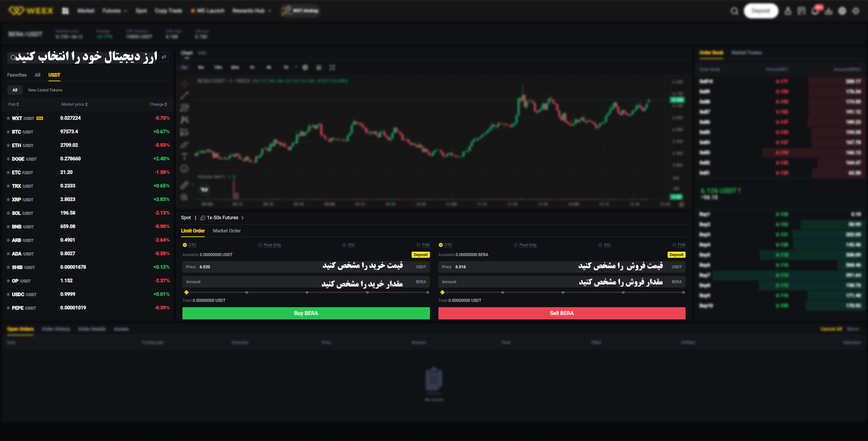Click the Buy BERA button
The height and width of the screenshot is (441, 868).
tap(305, 313)
